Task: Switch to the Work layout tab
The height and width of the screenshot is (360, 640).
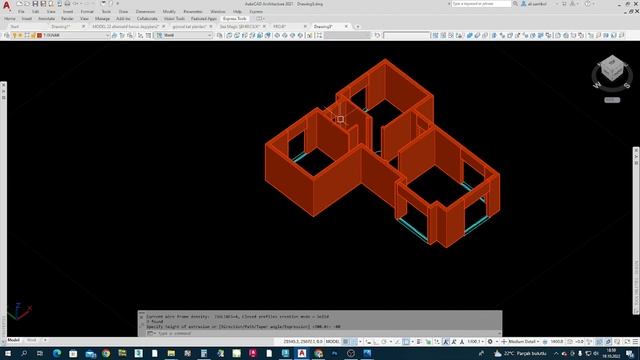Action: click(x=31, y=340)
